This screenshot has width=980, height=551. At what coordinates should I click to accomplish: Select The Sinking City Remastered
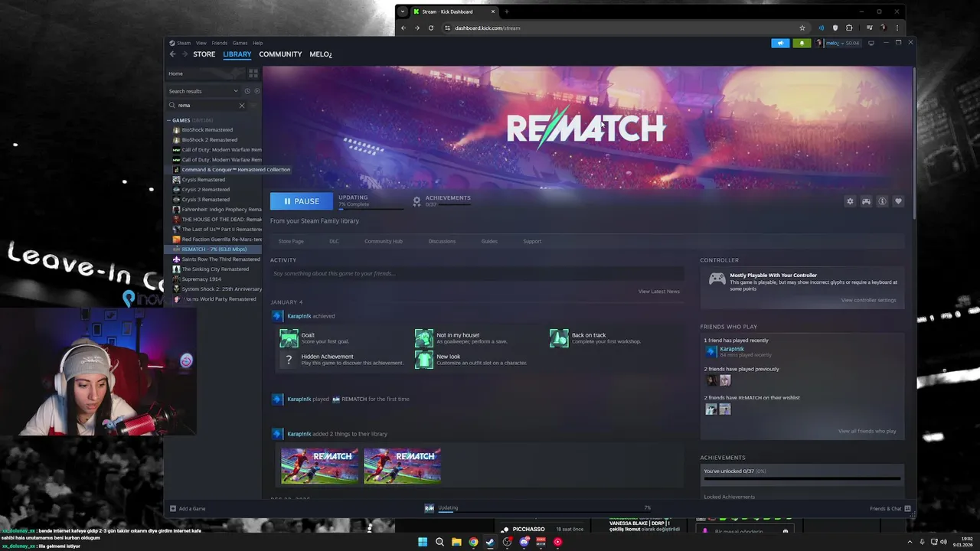point(215,269)
